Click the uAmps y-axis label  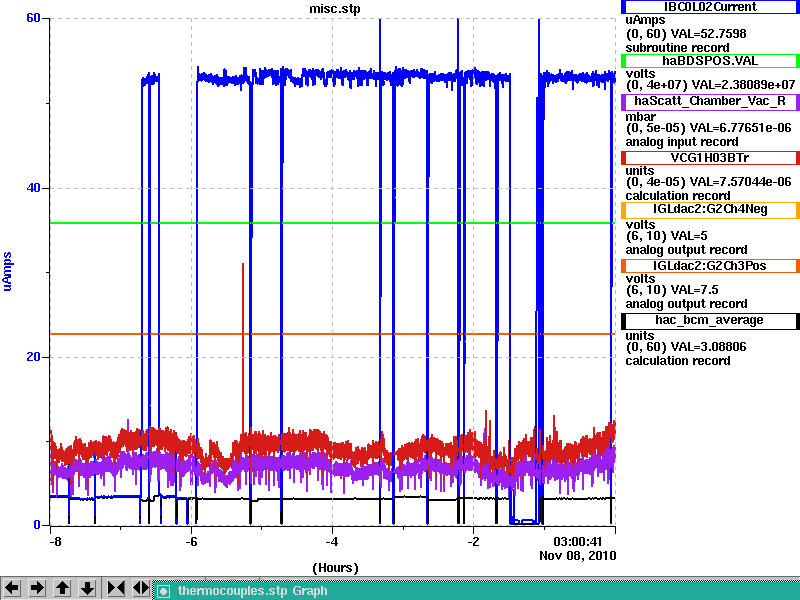coord(7,271)
